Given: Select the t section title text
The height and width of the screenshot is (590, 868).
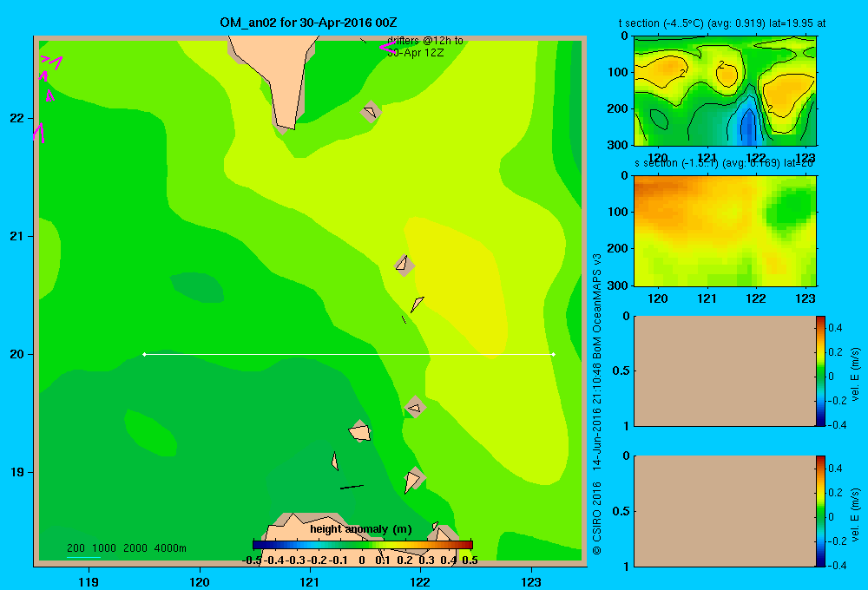Looking at the screenshot, I should pyautogui.click(x=722, y=23).
